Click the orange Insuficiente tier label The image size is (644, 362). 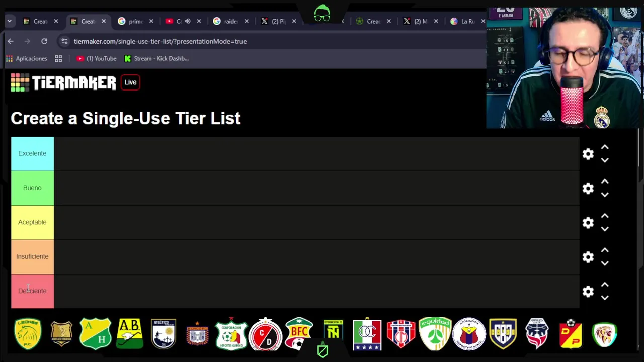32,256
